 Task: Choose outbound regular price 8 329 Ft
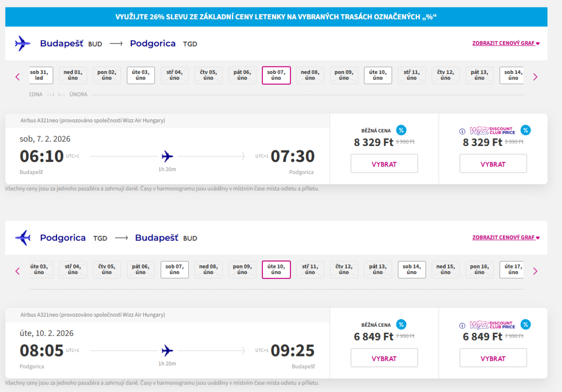click(384, 164)
